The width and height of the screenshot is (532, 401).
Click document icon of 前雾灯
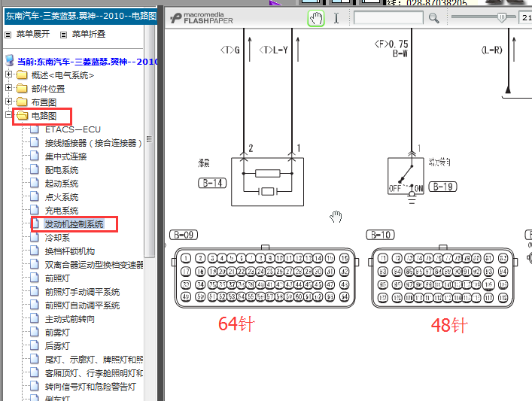35,332
